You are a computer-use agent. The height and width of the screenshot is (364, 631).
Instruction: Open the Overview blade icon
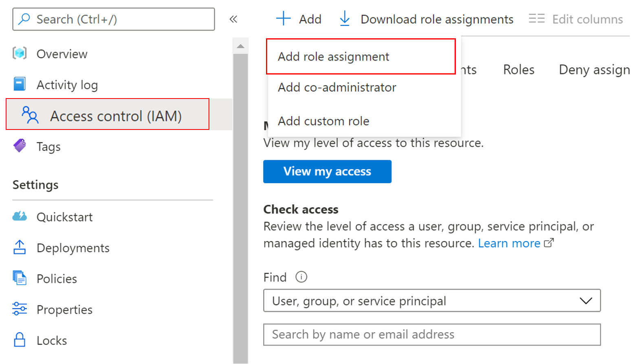(19, 53)
